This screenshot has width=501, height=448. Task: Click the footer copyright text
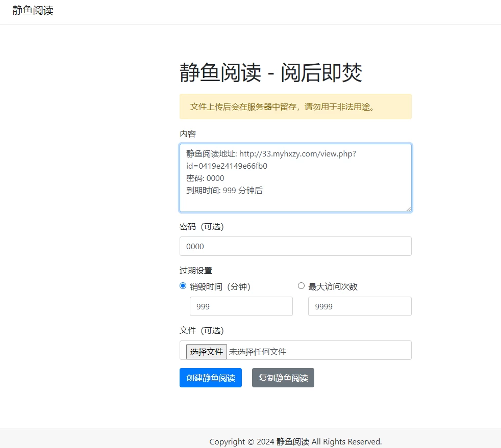click(x=295, y=441)
